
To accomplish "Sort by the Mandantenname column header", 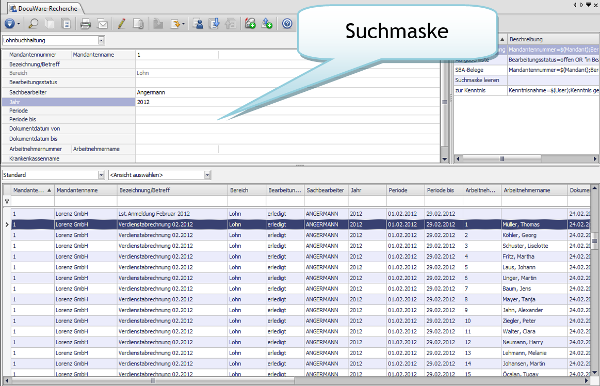I will coord(86,190).
